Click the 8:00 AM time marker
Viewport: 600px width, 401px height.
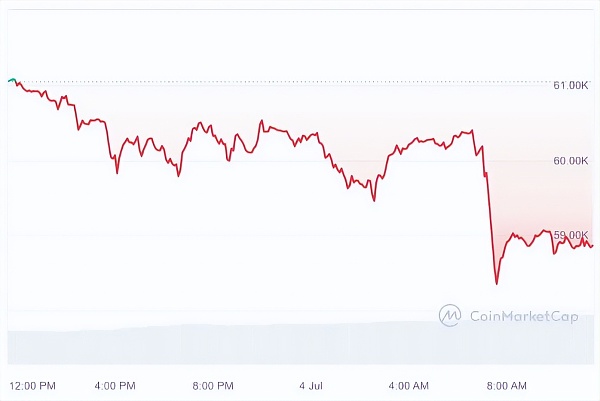[506, 385]
